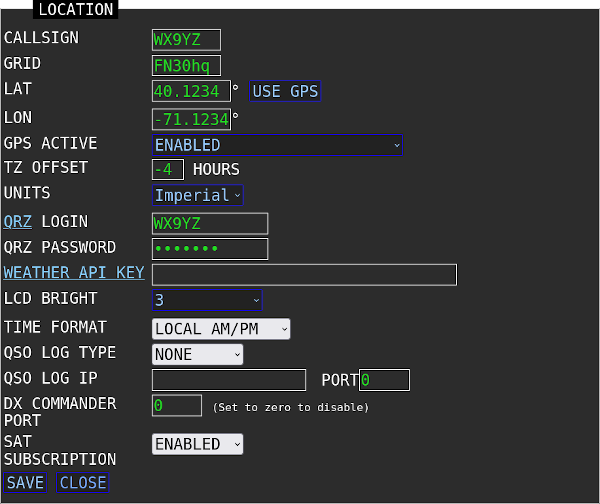Select the QSO LOG TYPE dropdown

[x=197, y=354]
